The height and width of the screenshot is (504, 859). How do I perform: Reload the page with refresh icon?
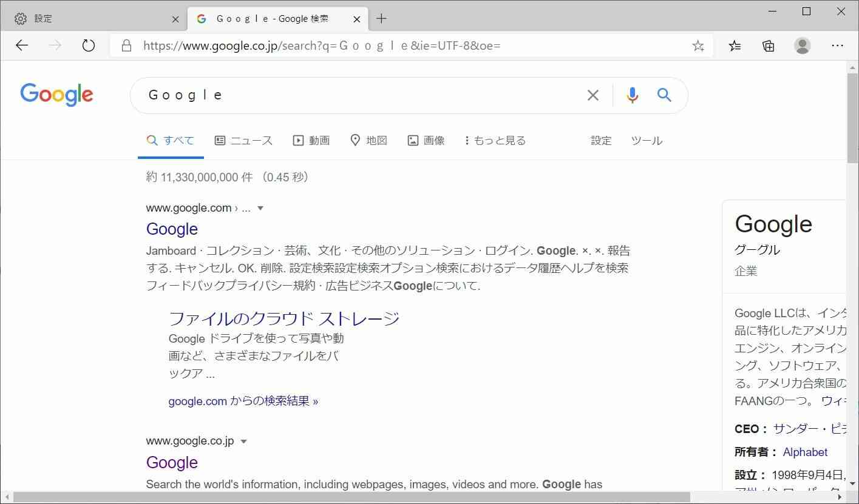pyautogui.click(x=89, y=45)
